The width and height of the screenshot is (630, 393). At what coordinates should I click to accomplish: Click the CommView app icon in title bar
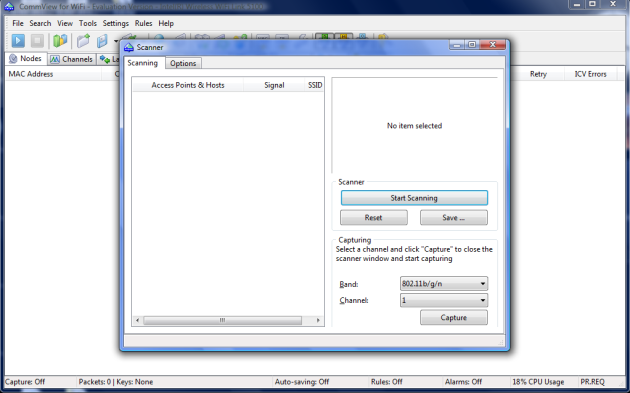click(x=9, y=7)
